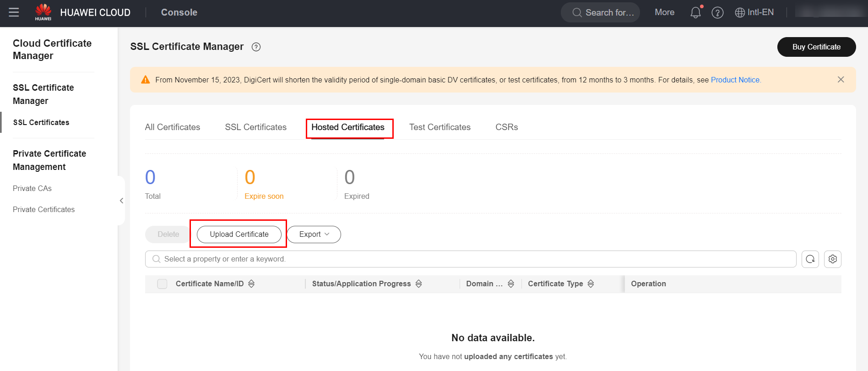This screenshot has width=868, height=371.
Task: Click the help icon beside SSL Certificate Manager
Action: [256, 47]
